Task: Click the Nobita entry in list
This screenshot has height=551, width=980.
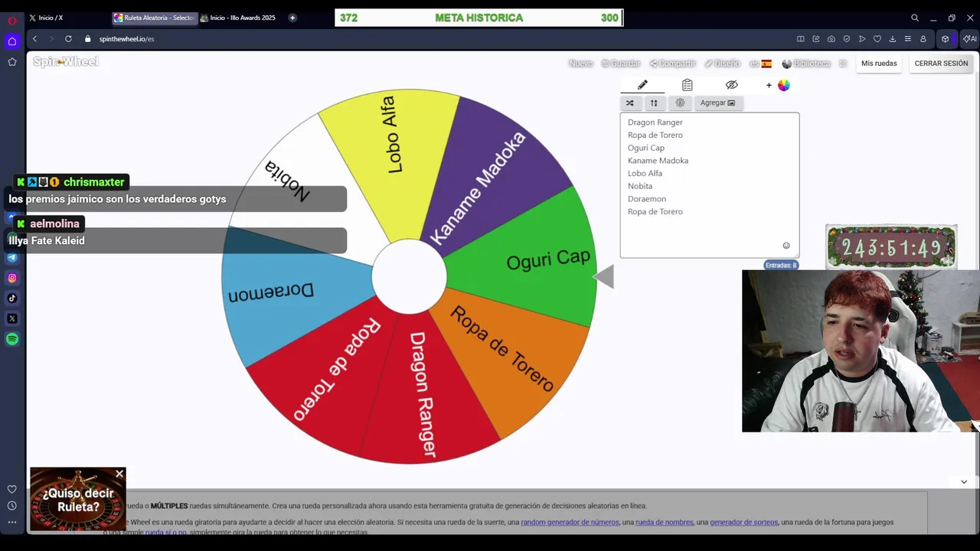Action: point(640,186)
